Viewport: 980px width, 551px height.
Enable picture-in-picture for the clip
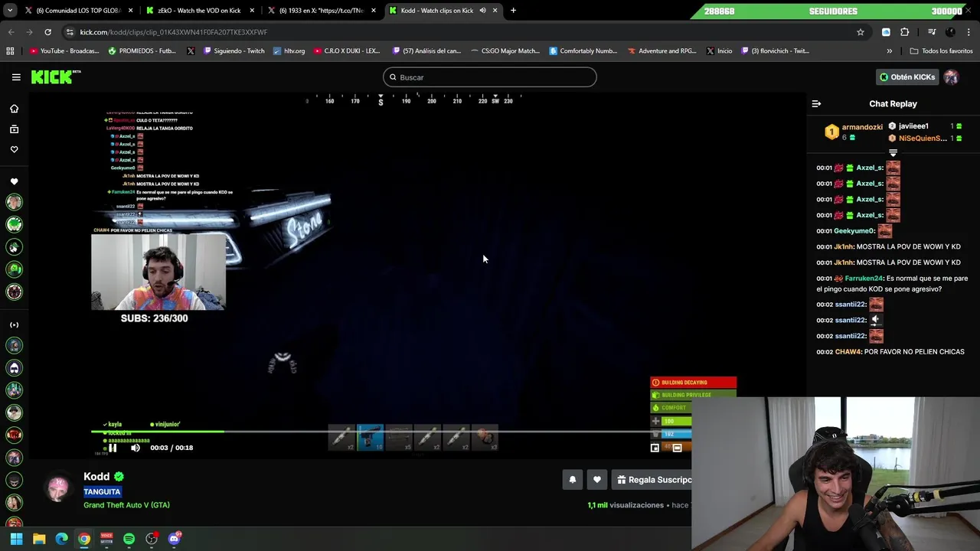click(x=655, y=448)
